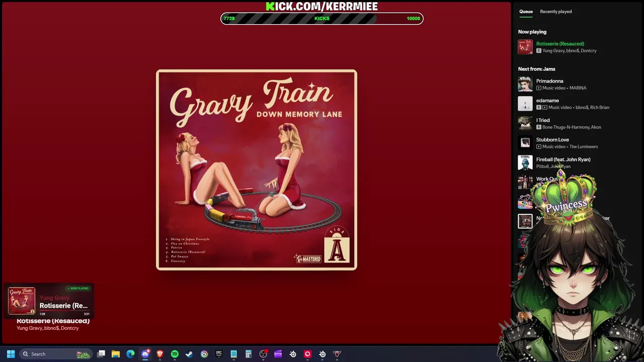644x362 pixels.
Task: Open The Lumineers artist link
Action: click(x=584, y=147)
